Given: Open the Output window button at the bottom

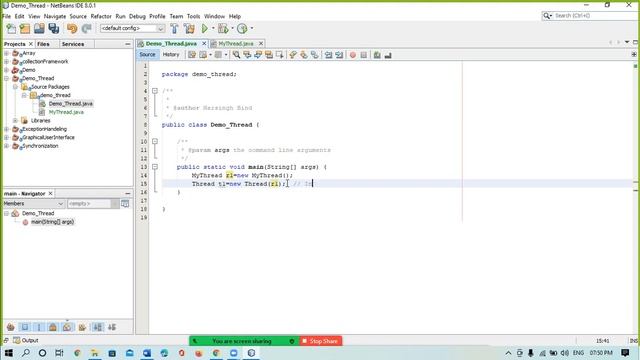Looking at the screenshot, I should (x=26, y=340).
